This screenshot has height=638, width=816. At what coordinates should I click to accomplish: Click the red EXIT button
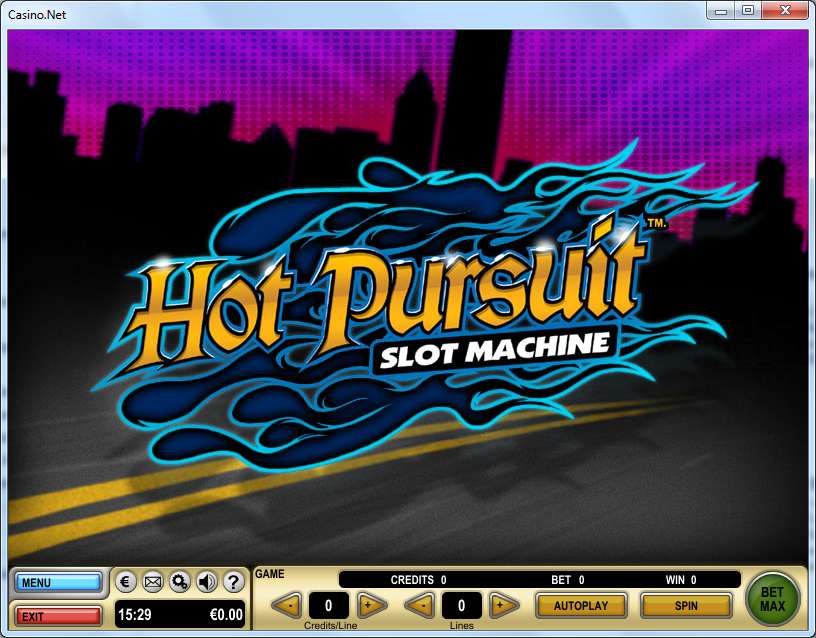click(x=58, y=617)
